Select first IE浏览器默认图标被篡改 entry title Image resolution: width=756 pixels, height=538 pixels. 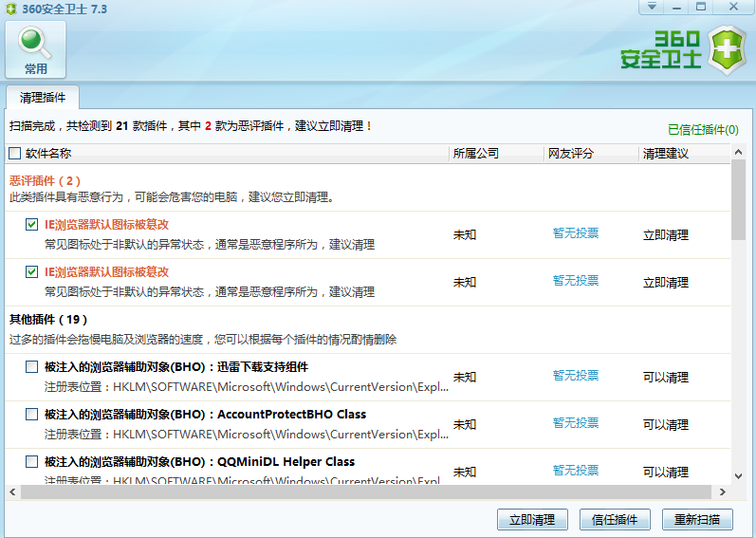click(106, 225)
